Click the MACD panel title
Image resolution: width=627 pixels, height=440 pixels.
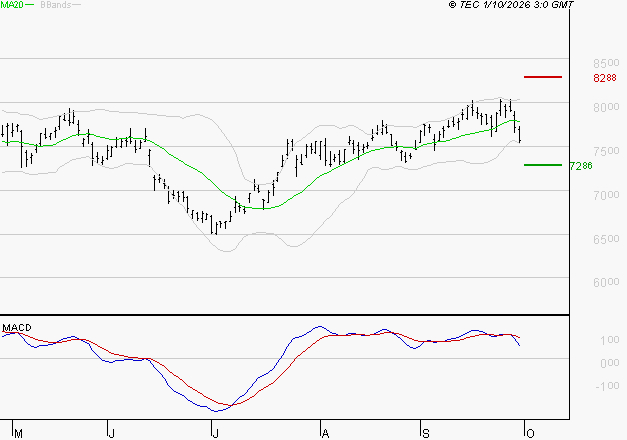[x=17, y=328]
